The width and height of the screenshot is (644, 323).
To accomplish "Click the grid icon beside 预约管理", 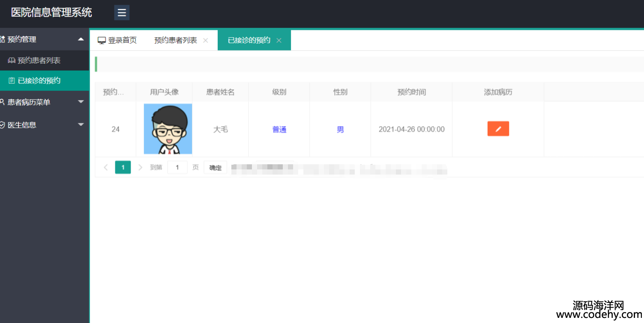I will [3, 39].
